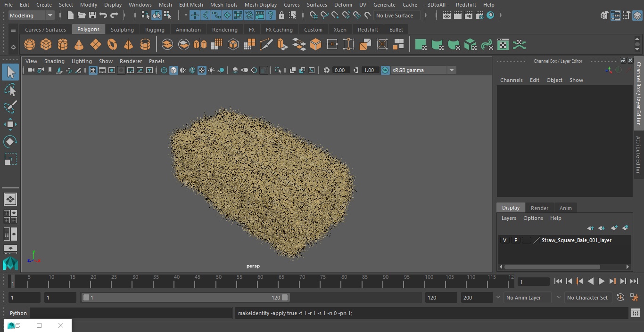Click the save scene icon

pos(92,16)
